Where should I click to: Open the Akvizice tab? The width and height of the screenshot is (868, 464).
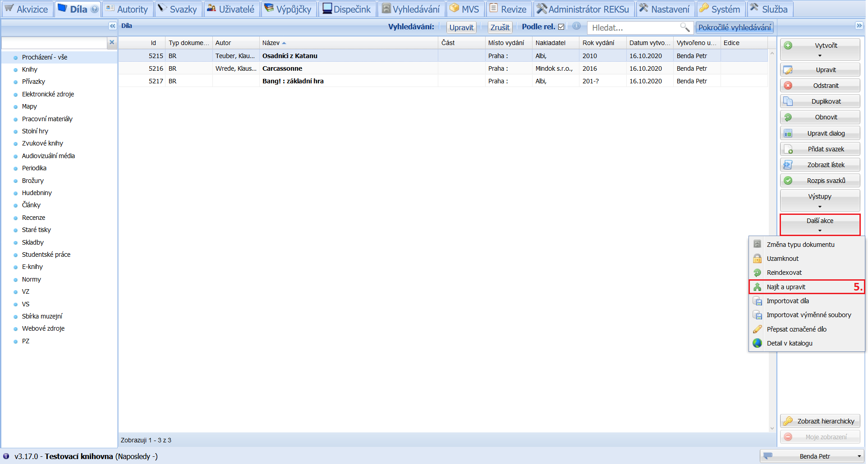click(x=28, y=9)
